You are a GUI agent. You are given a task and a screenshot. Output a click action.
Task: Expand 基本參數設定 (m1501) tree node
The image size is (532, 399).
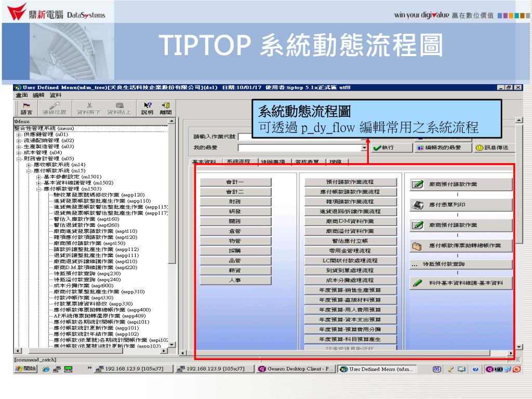(x=38, y=177)
